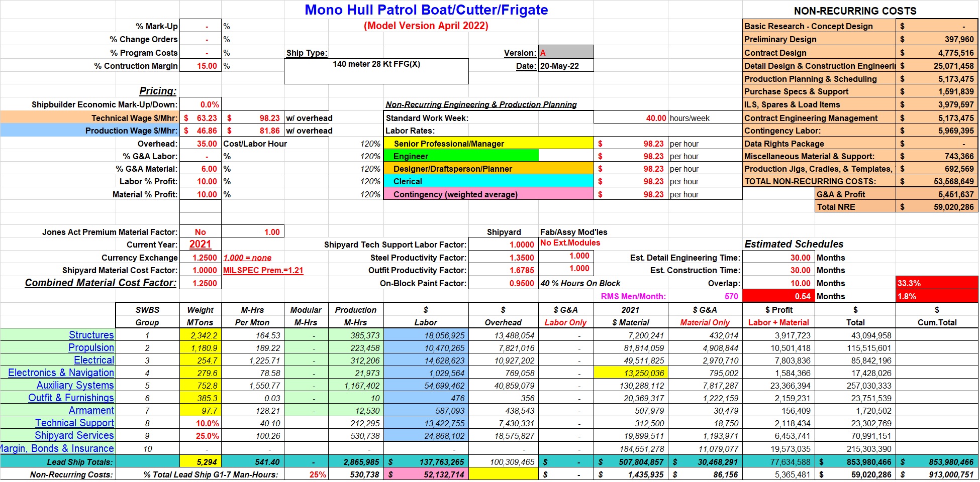The height and width of the screenshot is (482, 980).
Task: Select the Propulsion weight cell 1,180.9
Action: point(201,347)
